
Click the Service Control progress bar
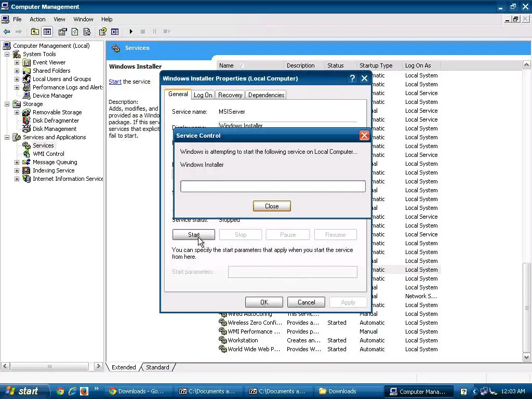click(x=273, y=187)
